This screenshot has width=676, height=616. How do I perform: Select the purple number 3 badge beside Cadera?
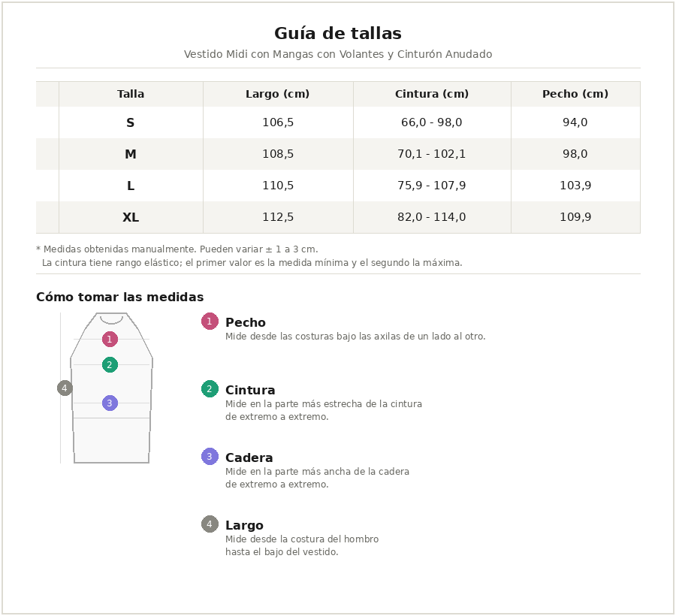[210, 457]
